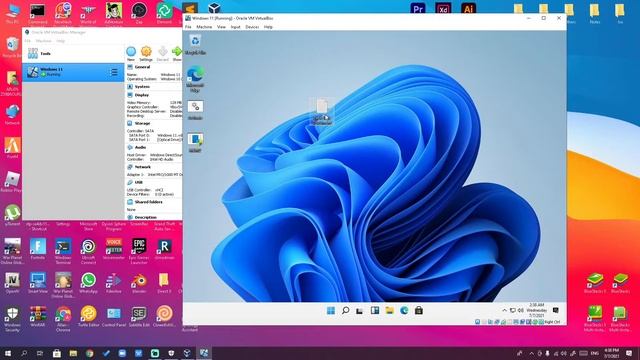Viewport: 640px width, 360px height.
Task: Open Help menu in VirtualBox Manager
Action: (60, 41)
